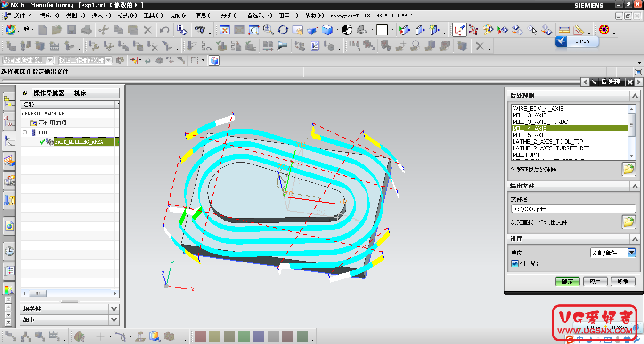The image size is (644, 344).
Task: Click the Measure distance ruler icon
Action: click(564, 30)
